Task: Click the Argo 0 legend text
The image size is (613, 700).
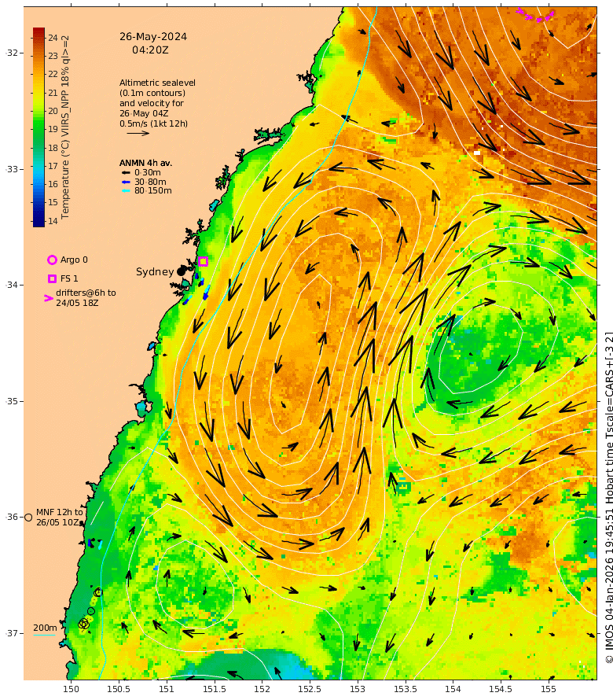Action: [74, 260]
